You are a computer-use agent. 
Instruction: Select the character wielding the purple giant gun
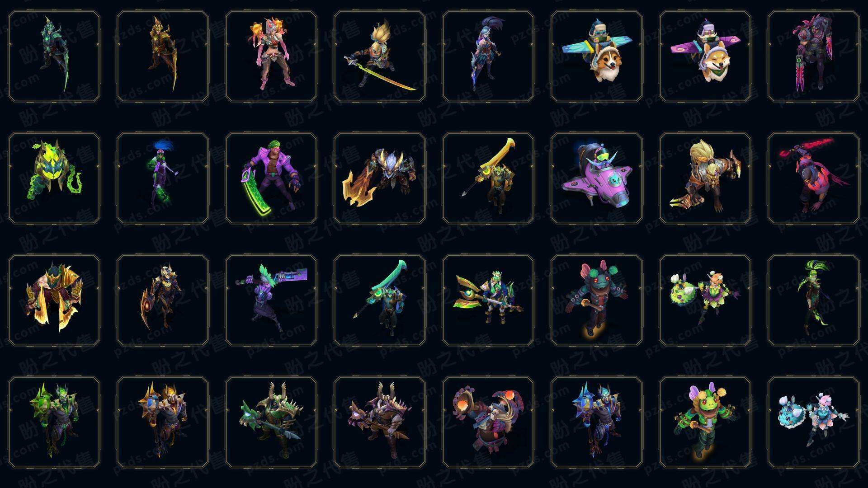[x=271, y=300]
